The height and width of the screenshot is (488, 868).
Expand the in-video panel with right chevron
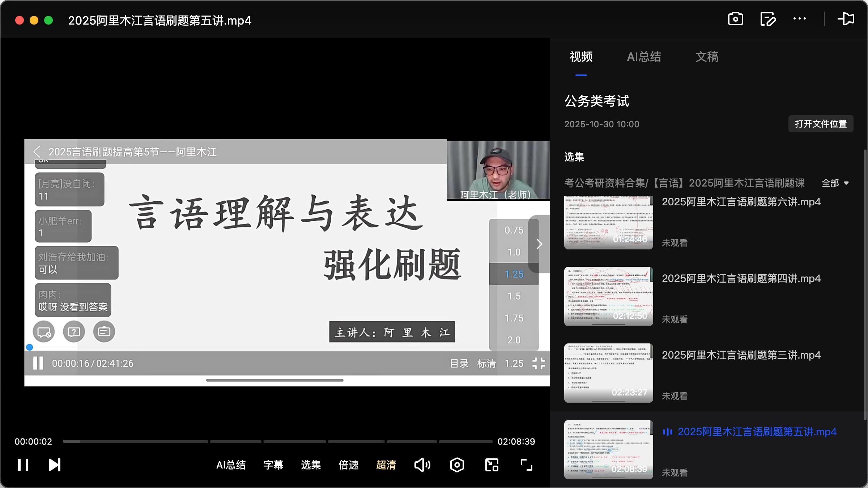pyautogui.click(x=539, y=244)
